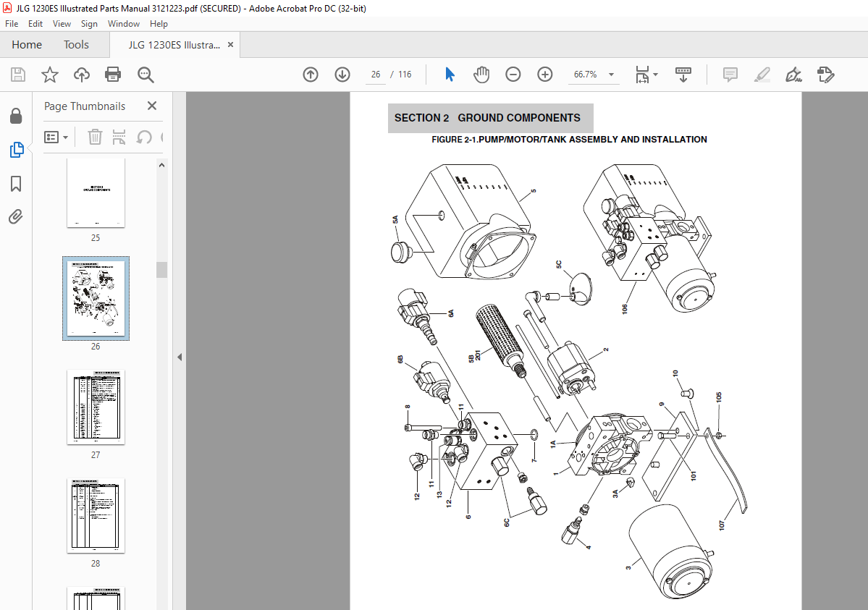
Task: Go to next page arrow
Action: (342, 75)
